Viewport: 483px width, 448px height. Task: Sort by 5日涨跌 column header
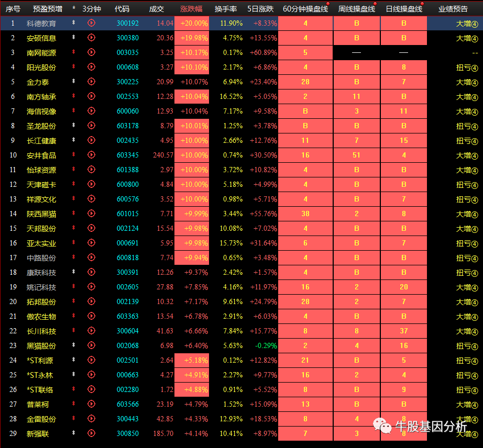[x=260, y=9]
